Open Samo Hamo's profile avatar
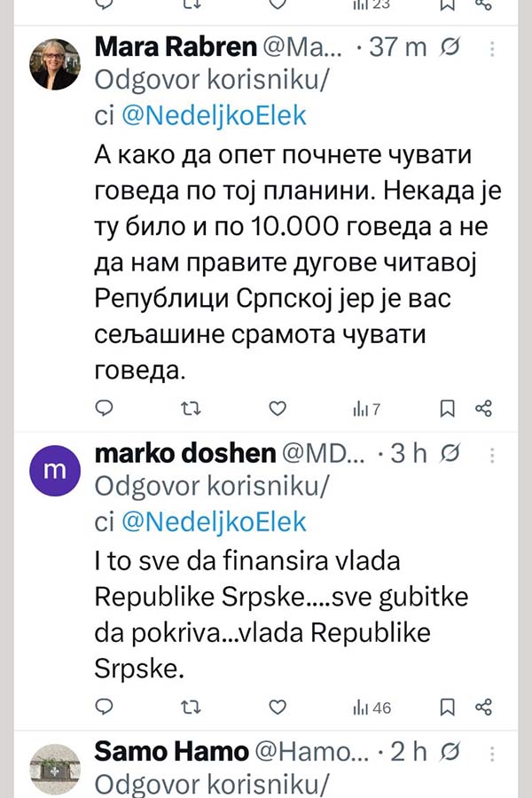The height and width of the screenshot is (798, 532). pyautogui.click(x=55, y=769)
